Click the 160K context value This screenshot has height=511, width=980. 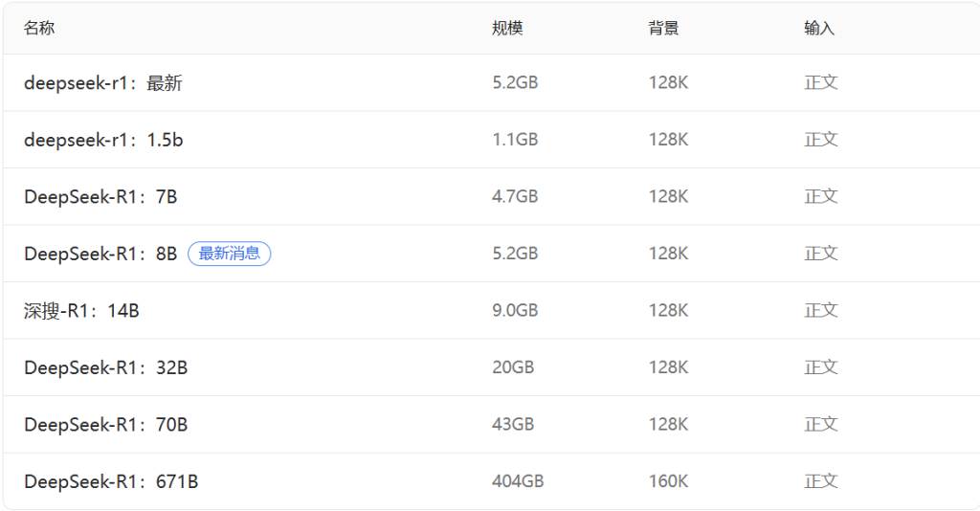(x=668, y=481)
